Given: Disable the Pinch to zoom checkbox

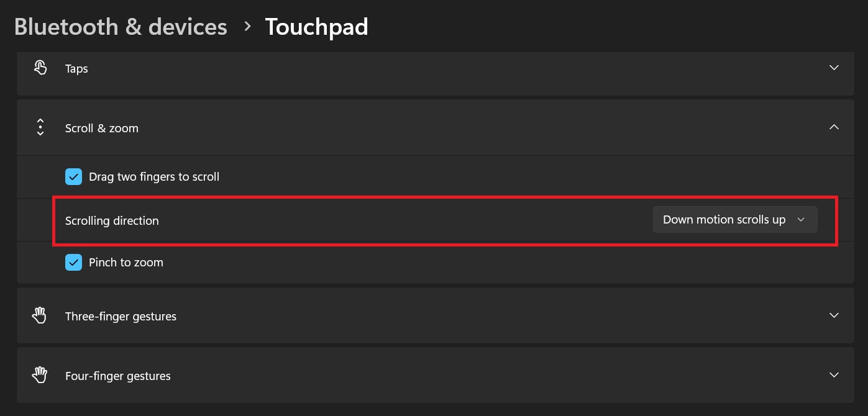Looking at the screenshot, I should click(73, 263).
